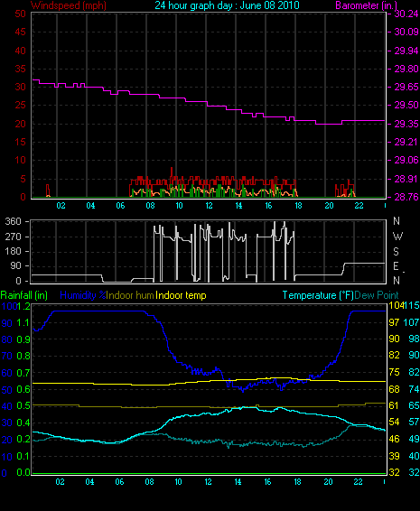Viewport: 420px width, 511px height.
Task: Select the S compass letter
Action: [397, 252]
